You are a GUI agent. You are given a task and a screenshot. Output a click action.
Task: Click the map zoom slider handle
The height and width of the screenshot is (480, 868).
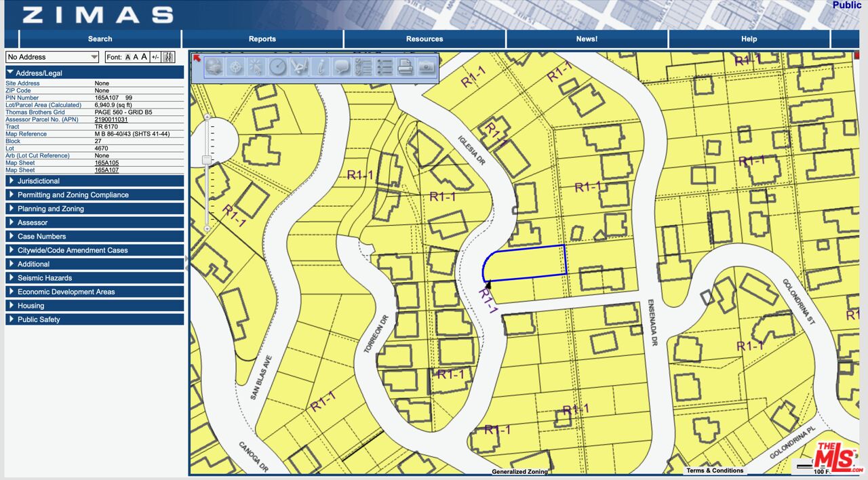[207, 159]
